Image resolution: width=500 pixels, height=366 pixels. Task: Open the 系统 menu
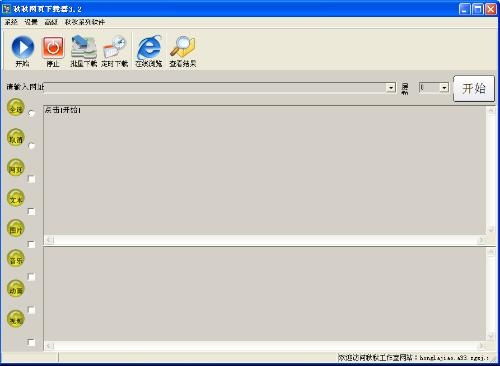[11, 22]
